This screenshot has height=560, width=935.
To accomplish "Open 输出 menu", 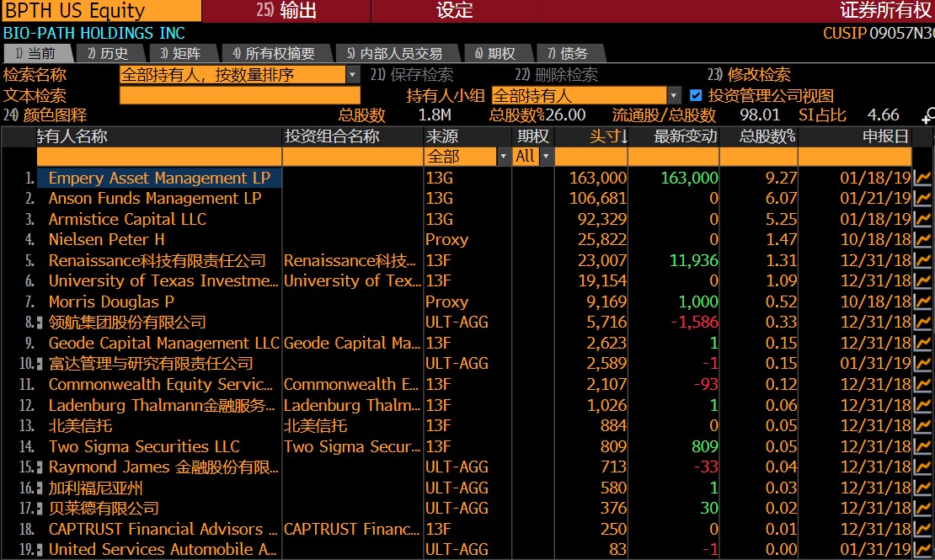I will (287, 11).
